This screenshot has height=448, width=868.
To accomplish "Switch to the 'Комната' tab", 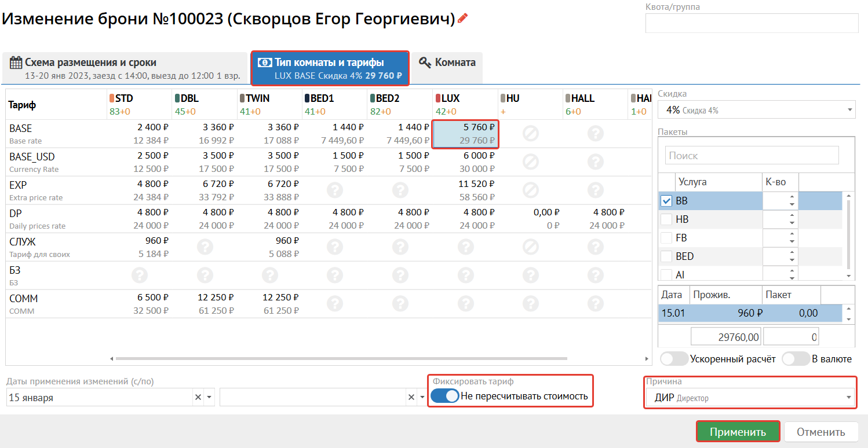I will pos(447,68).
